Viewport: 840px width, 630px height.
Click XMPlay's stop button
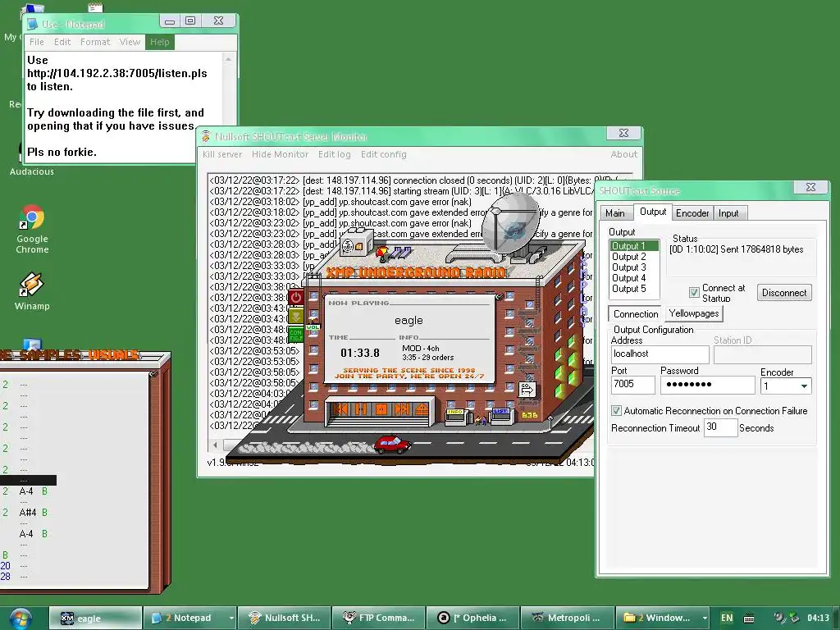(x=381, y=410)
